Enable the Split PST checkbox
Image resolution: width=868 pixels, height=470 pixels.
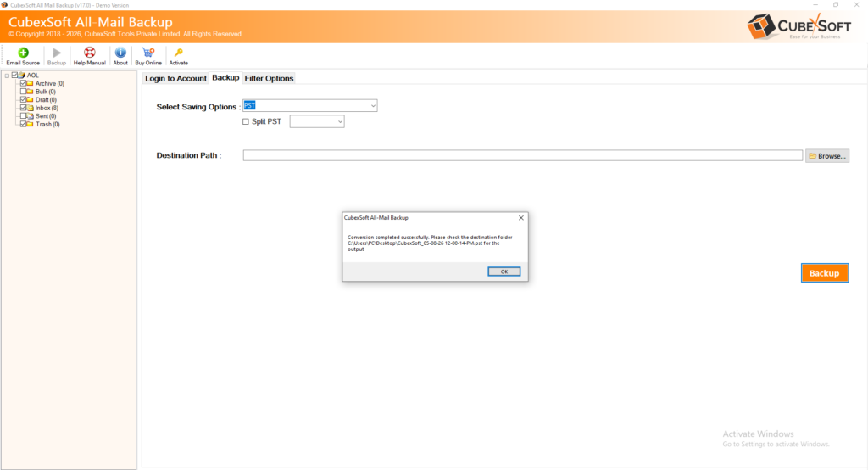(246, 121)
